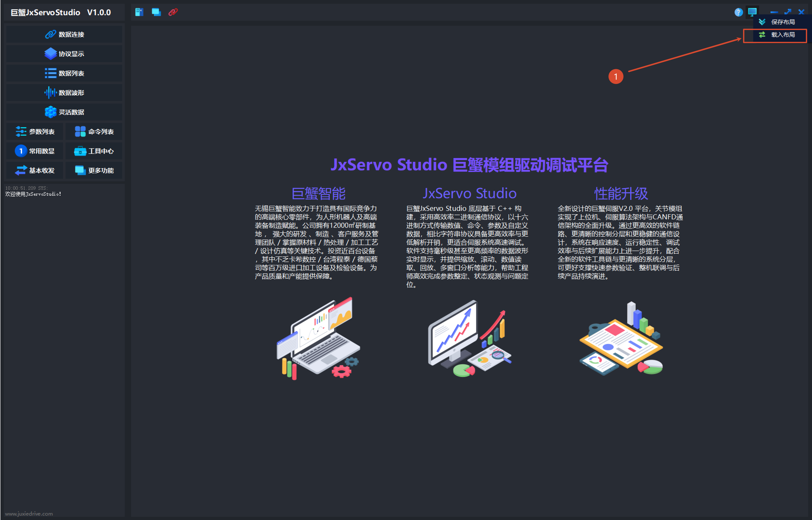The image size is (812, 520).
Task: Select 载入布局 load layout menu item
Action: pos(775,35)
